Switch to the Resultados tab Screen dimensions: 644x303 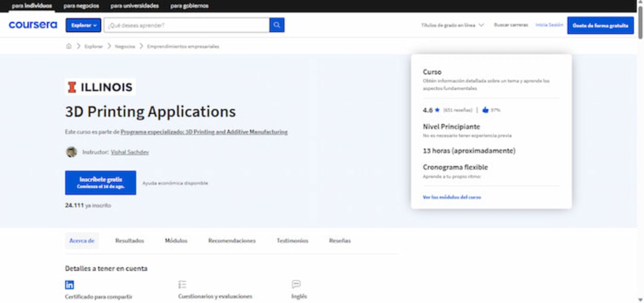(130, 241)
